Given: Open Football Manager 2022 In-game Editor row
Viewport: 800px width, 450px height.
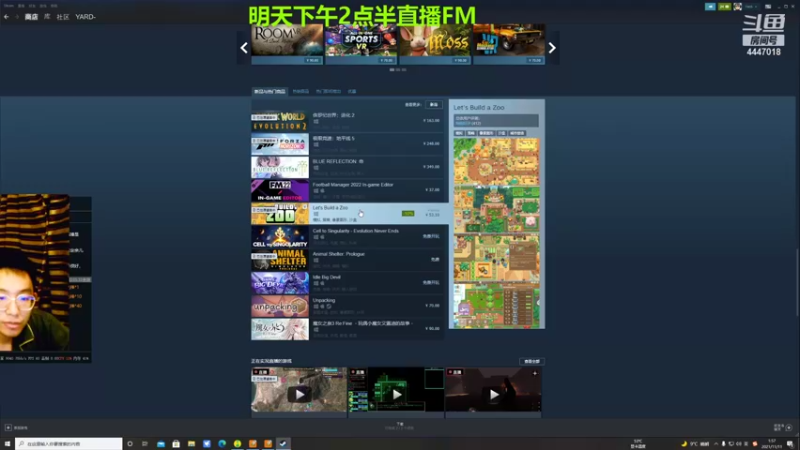Looking at the screenshot, I should point(347,190).
